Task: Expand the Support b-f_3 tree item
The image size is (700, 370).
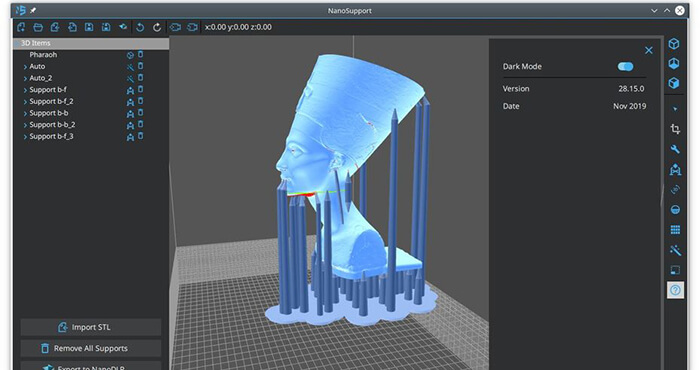Action: [25, 137]
